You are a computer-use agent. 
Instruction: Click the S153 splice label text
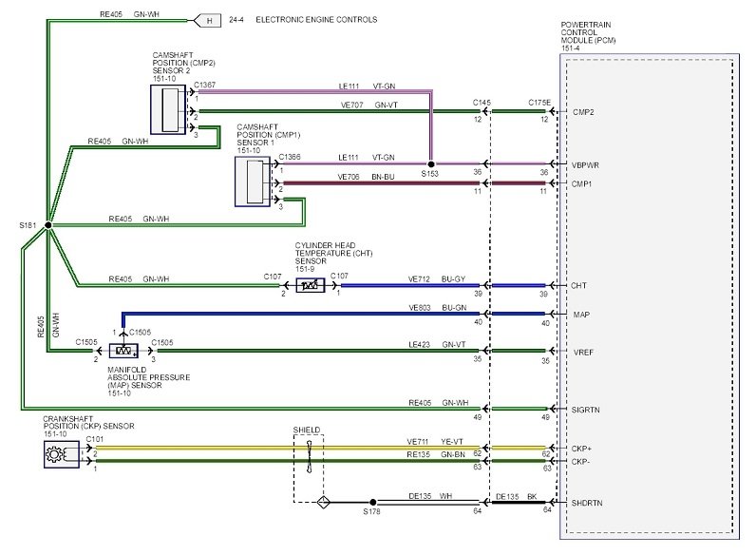429,174
